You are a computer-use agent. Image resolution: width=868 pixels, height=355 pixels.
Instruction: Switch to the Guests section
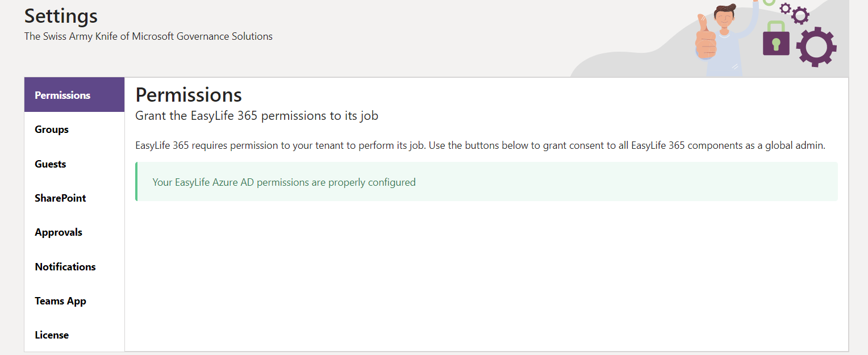[x=50, y=164]
